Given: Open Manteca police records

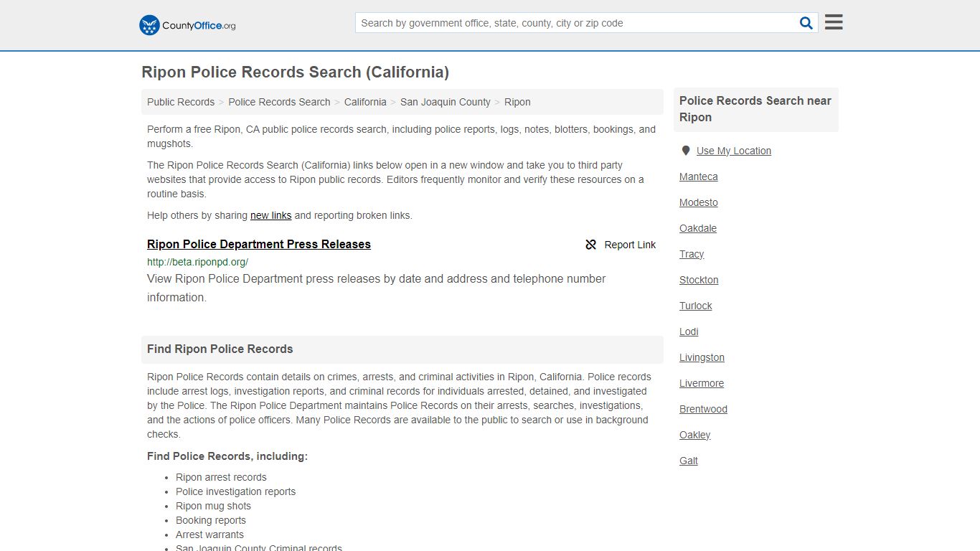Looking at the screenshot, I should (x=699, y=176).
